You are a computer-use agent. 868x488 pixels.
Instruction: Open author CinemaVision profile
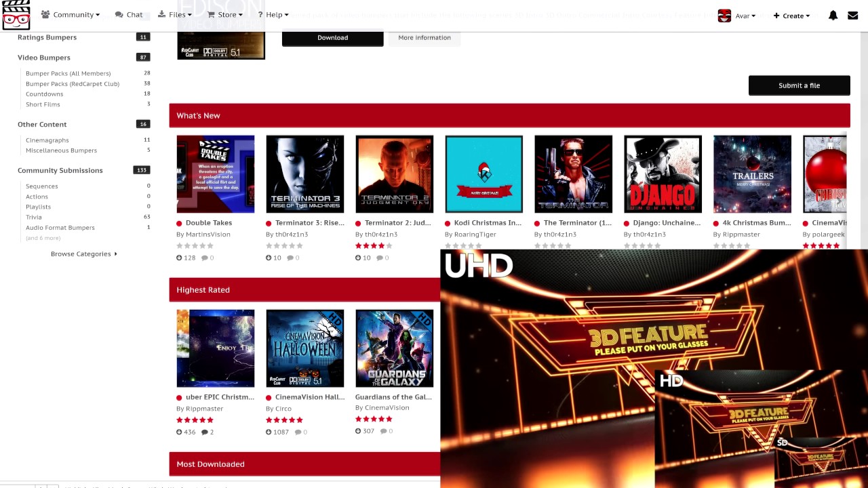point(387,408)
